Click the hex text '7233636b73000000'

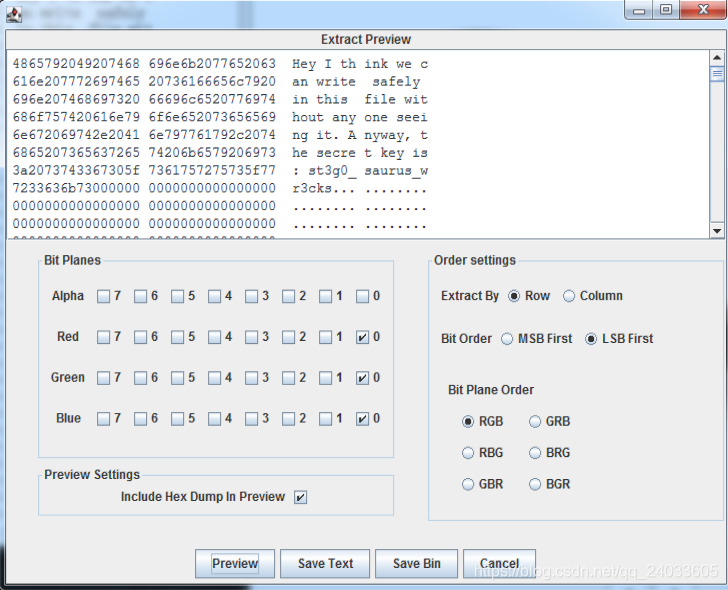(x=76, y=188)
